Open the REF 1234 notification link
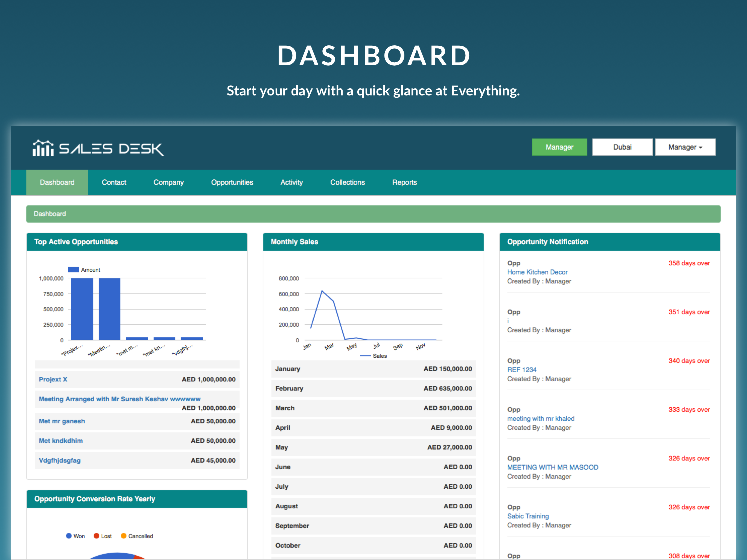Image resolution: width=747 pixels, height=560 pixels. pos(522,370)
